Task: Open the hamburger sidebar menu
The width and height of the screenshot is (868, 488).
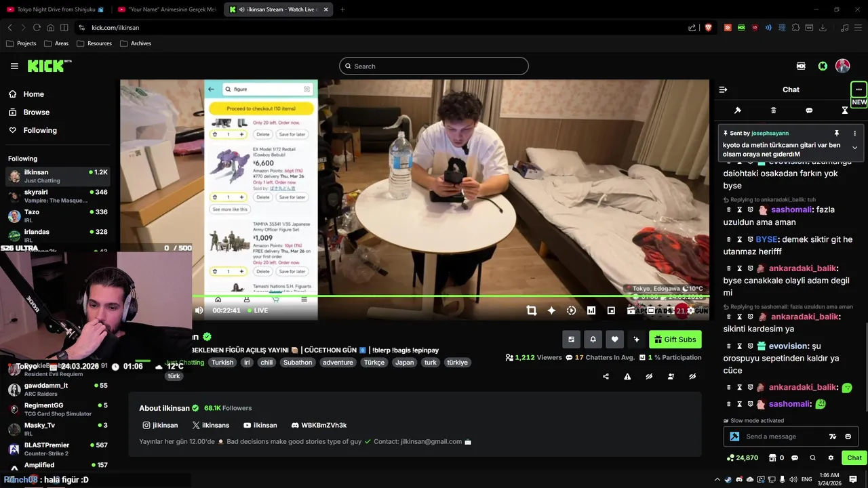Action: (x=14, y=66)
